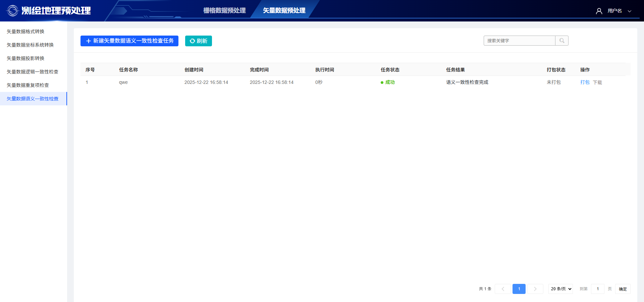Select 矢量数据逻辑一致性检查 sidebar item
This screenshot has height=302, width=644.
33,72
